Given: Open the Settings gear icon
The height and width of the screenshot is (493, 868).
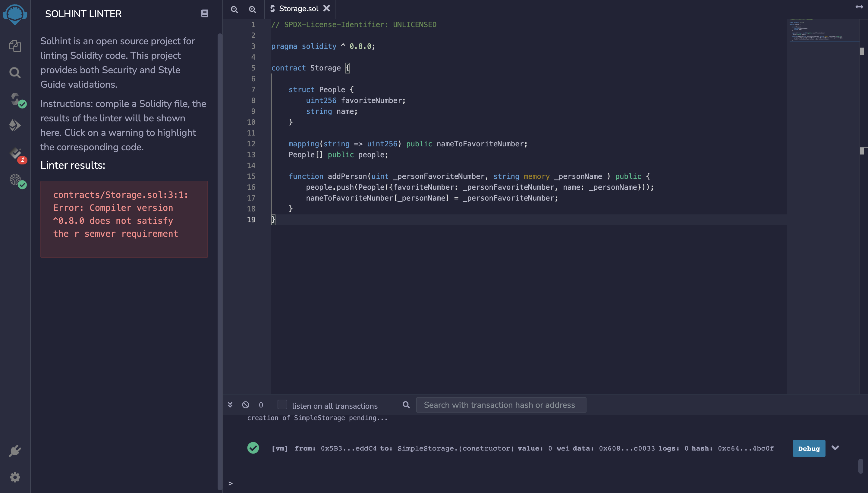Looking at the screenshot, I should click(15, 477).
